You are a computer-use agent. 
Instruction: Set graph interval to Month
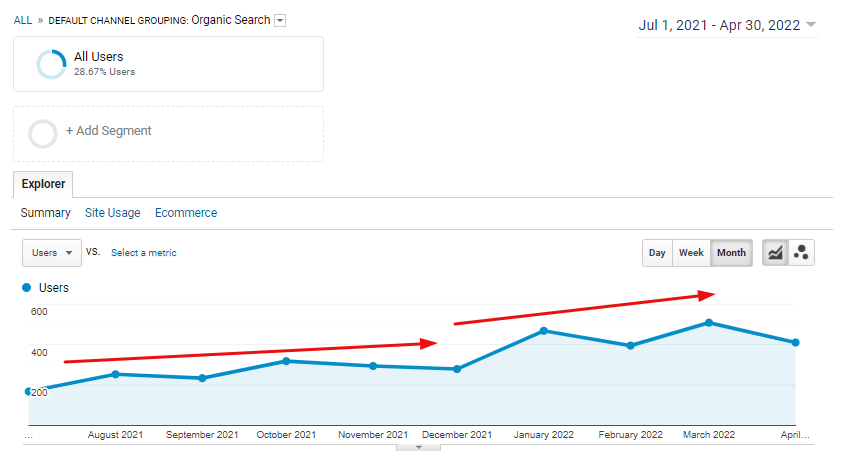[731, 253]
